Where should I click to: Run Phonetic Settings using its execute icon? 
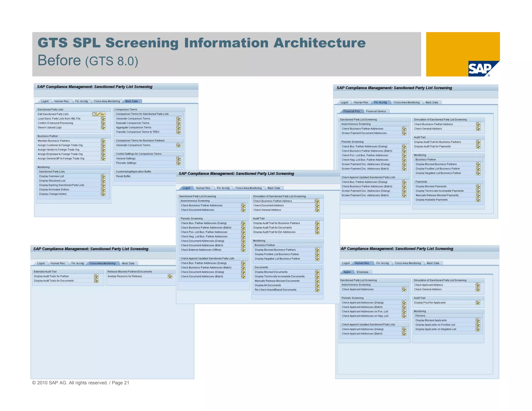coord(178,163)
